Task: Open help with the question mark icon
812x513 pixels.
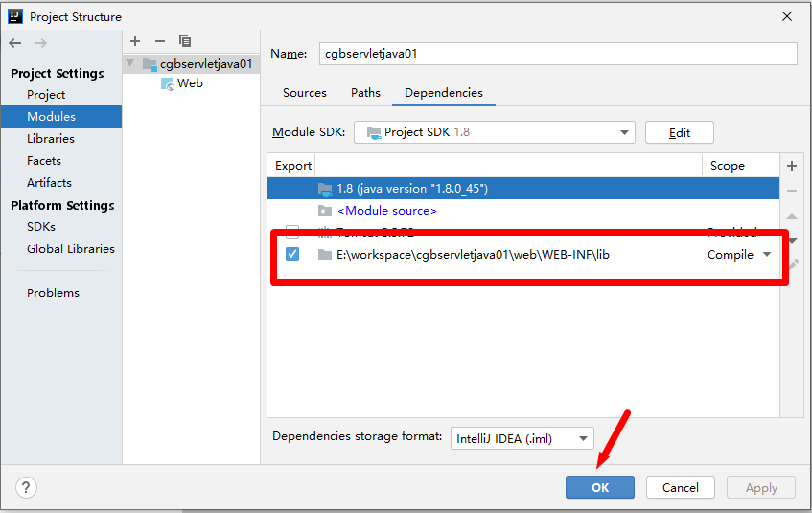Action: click(26, 488)
